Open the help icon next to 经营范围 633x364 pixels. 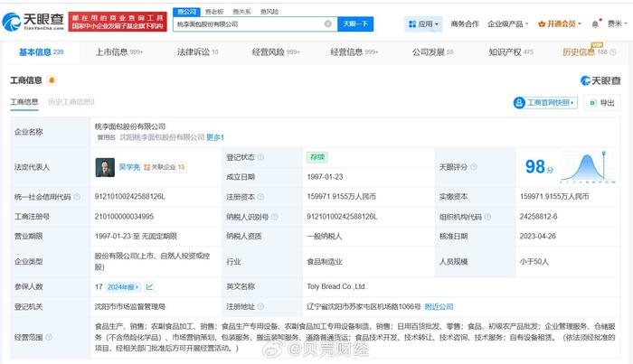click(49, 337)
